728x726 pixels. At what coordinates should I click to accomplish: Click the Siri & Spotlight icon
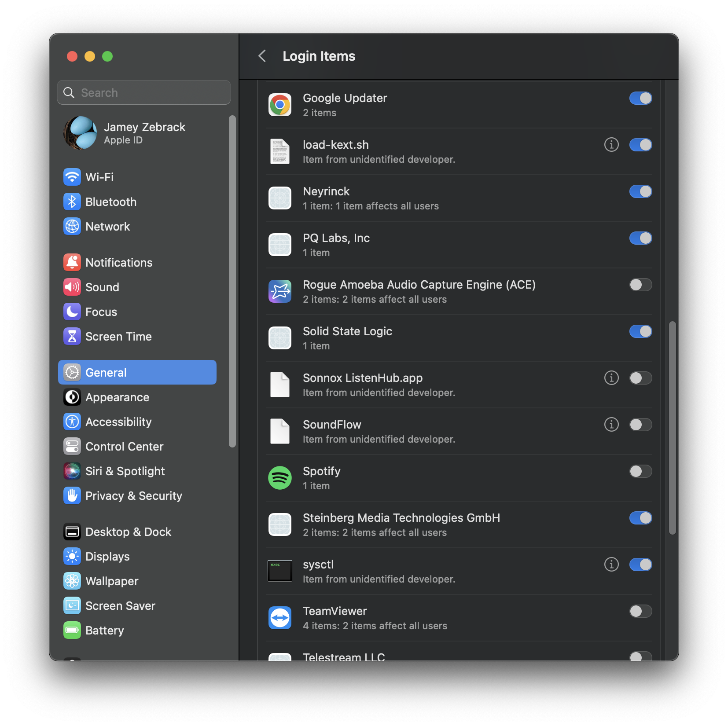[72, 471]
